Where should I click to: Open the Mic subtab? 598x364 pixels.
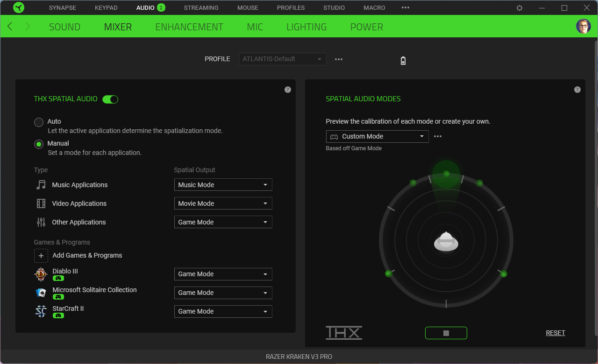pos(255,27)
